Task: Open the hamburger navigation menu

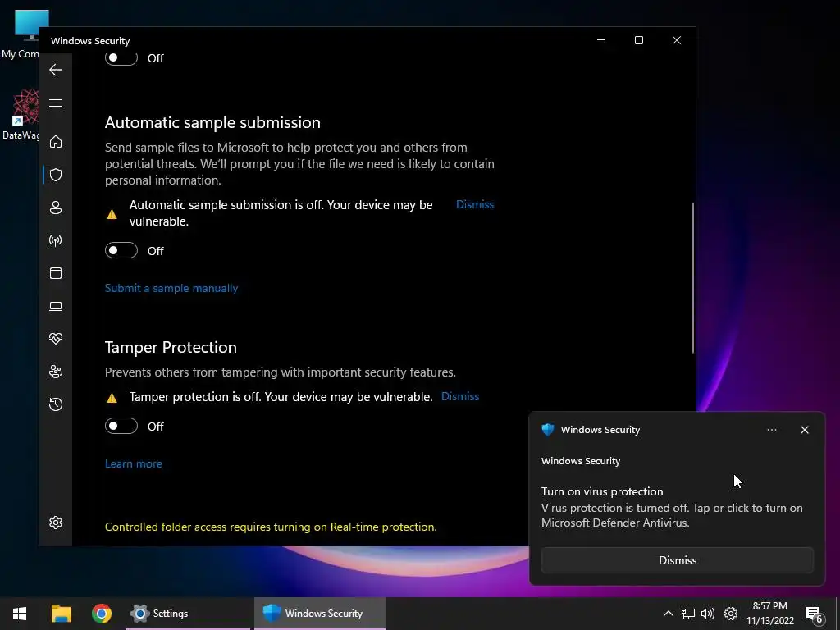Action: (x=56, y=103)
